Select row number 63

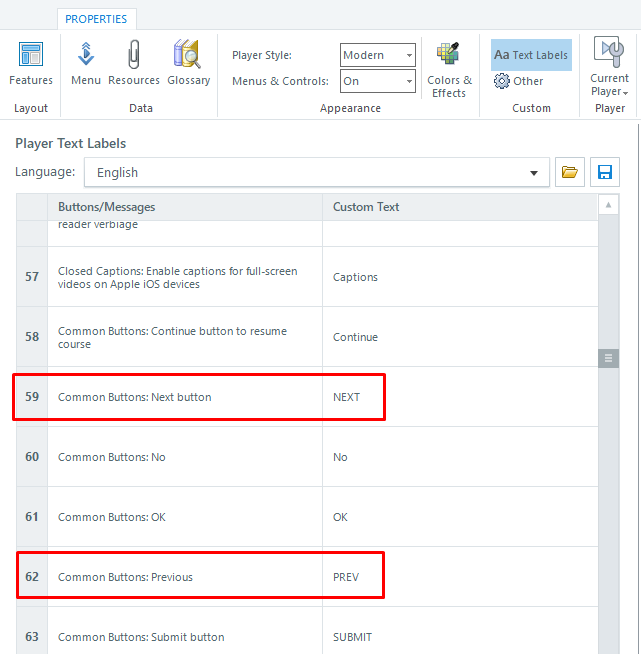coord(32,631)
